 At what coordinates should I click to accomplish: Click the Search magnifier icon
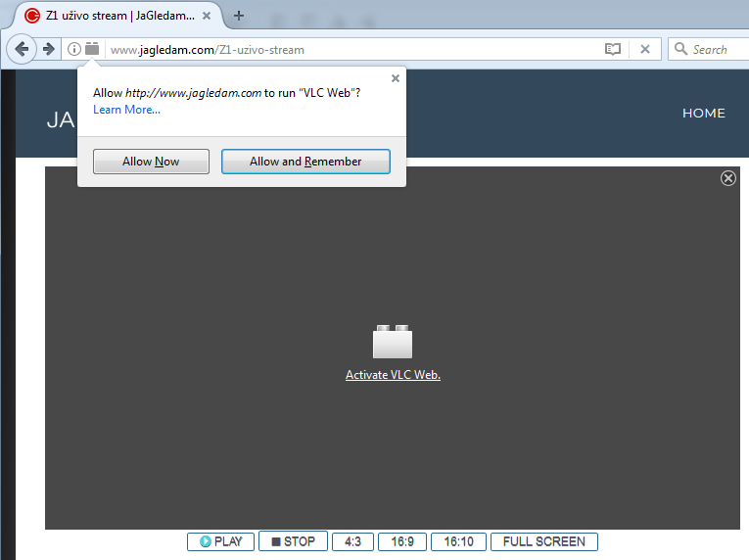[x=680, y=49]
